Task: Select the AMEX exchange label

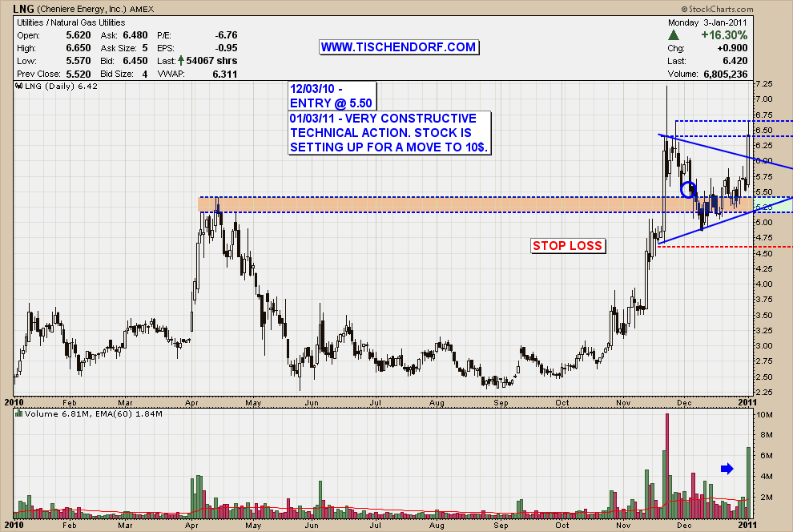Action: tap(143, 9)
